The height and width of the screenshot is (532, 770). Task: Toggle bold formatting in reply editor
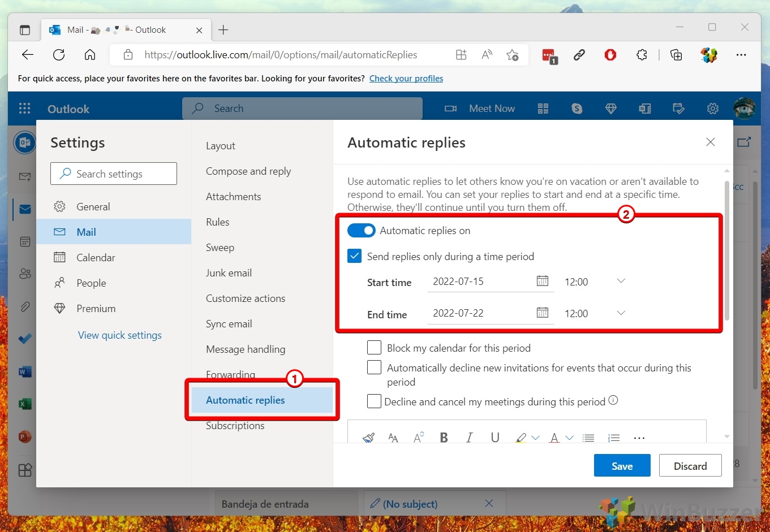point(444,438)
